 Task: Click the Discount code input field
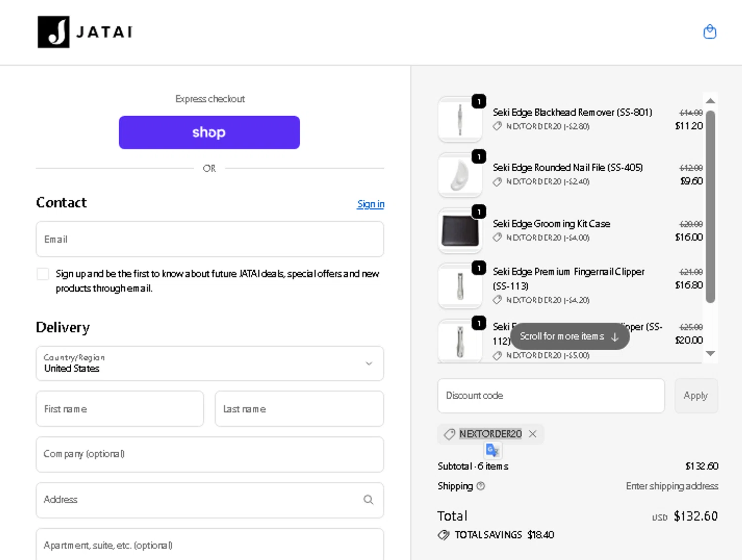[x=551, y=396]
